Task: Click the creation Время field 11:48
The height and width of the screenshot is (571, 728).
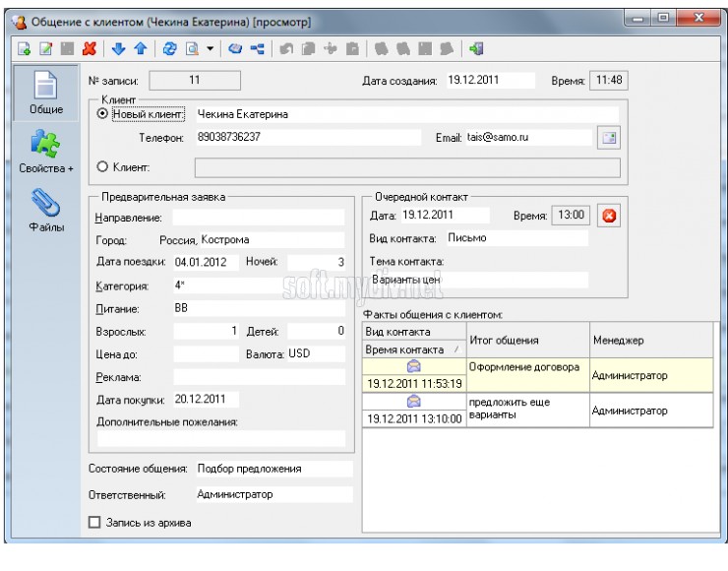Action: click(x=609, y=81)
